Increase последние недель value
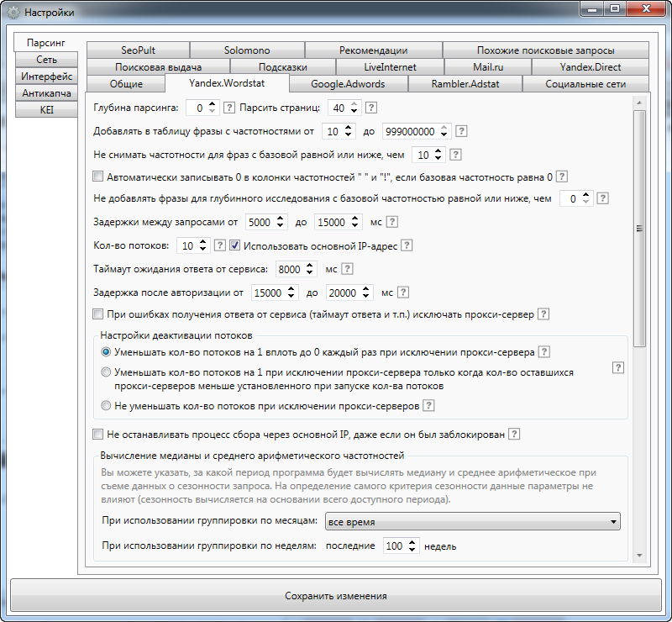Viewport: 672px width, 622px height. click(412, 542)
